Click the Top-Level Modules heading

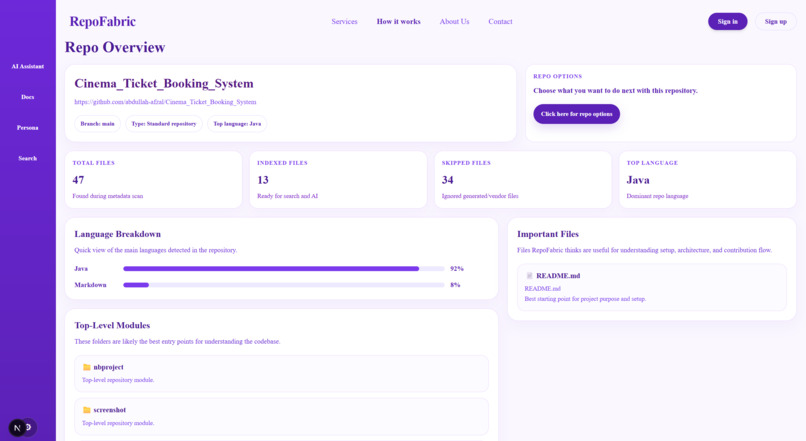pos(112,325)
